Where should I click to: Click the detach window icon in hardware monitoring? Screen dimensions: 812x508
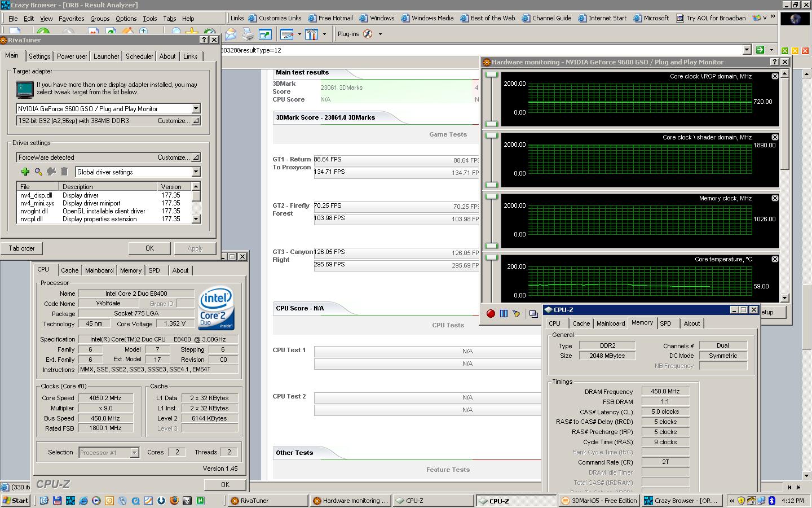533,314
